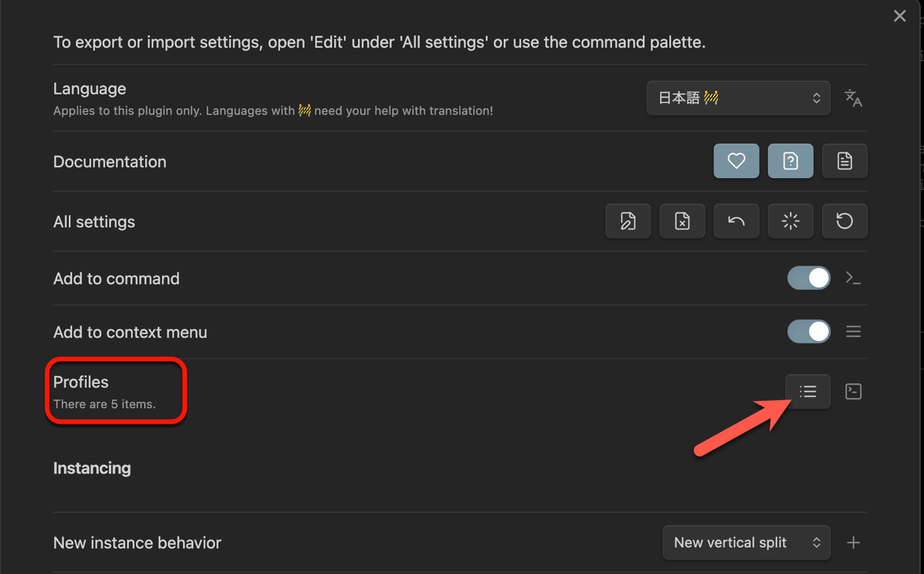Screen dimensions: 924x574
Task: Click the circular reset arrow in All settings
Action: tap(844, 221)
